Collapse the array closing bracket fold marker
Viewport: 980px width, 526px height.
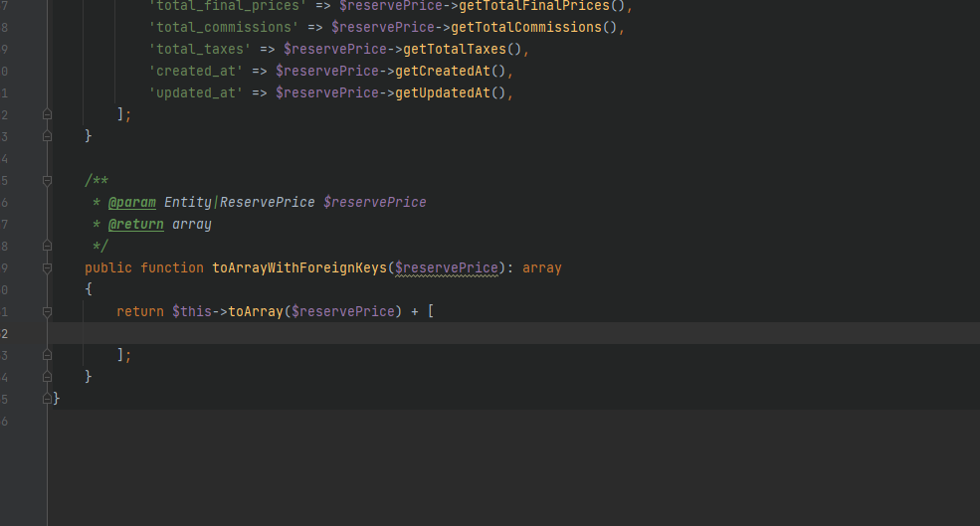(47, 114)
